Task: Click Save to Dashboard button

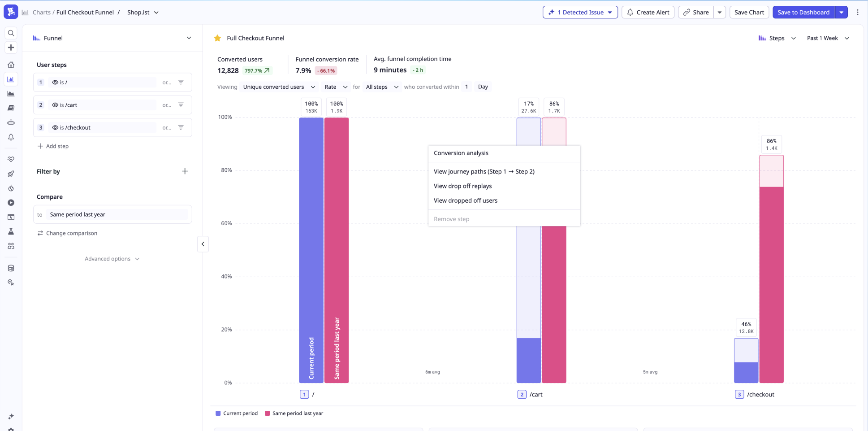Action: 803,13
